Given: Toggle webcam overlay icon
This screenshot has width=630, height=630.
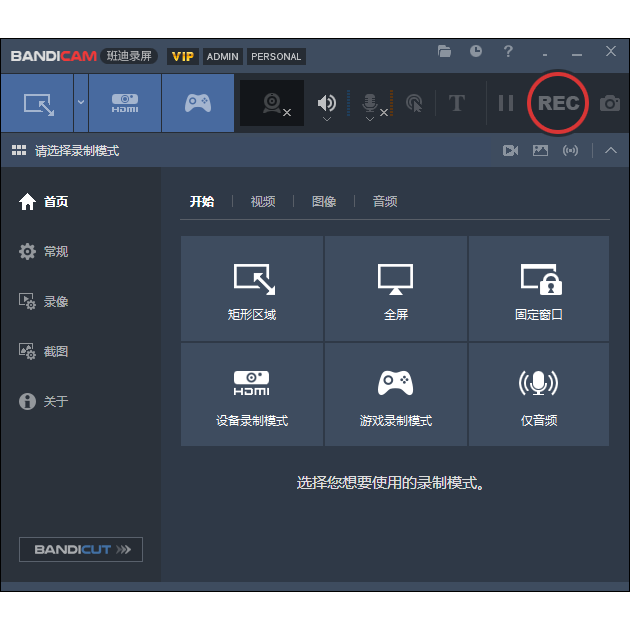Looking at the screenshot, I should click(272, 103).
